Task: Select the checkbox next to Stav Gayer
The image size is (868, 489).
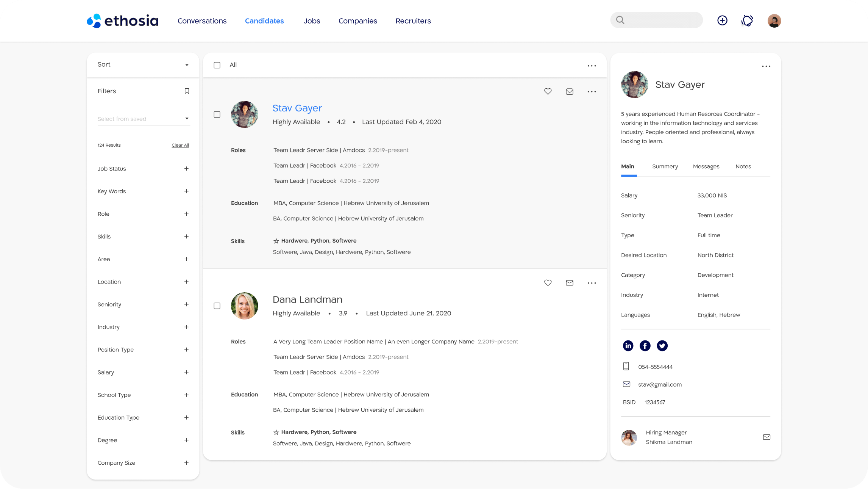Action: [217, 114]
